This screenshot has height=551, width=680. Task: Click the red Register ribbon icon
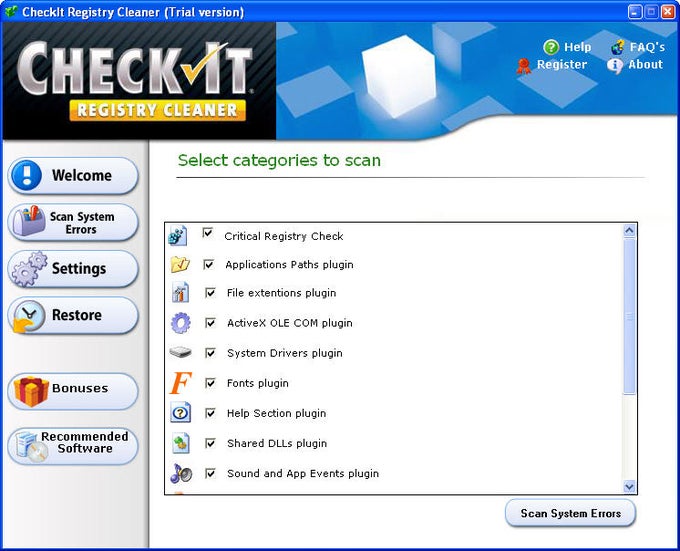coord(524,66)
